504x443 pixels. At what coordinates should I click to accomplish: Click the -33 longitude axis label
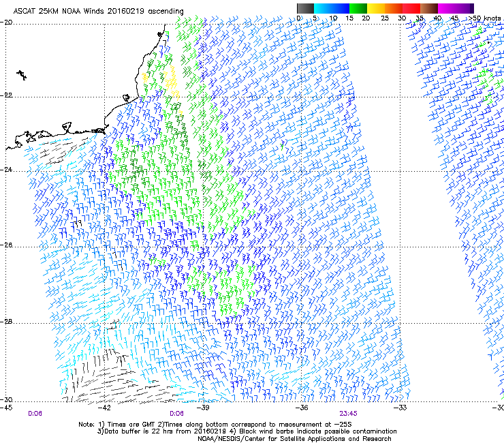point(400,408)
